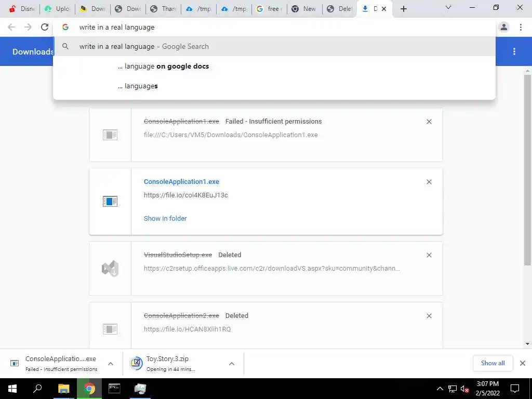Image resolution: width=532 pixels, height=399 pixels.
Task: Remove the ConsoleApplication2.exe entry from list
Action: click(429, 316)
